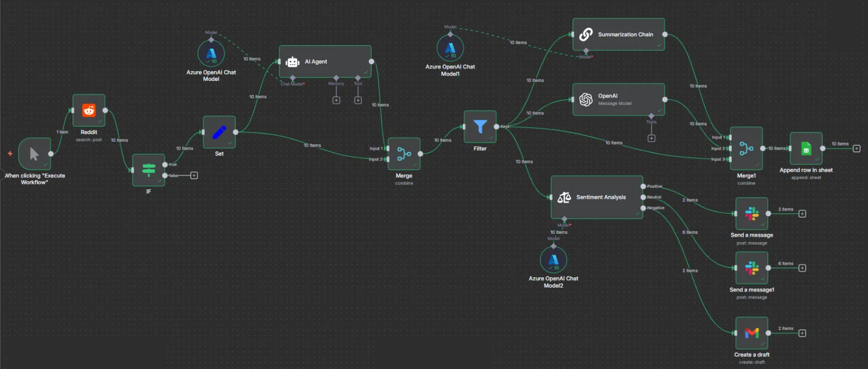This screenshot has height=369, width=868.
Task: Click the "Chat Model*" label under AI Agent
Action: point(292,84)
